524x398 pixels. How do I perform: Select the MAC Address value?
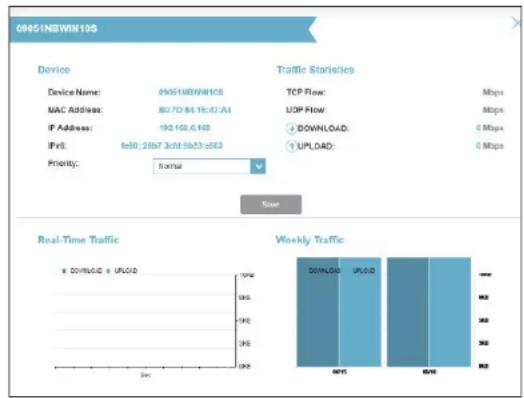(x=195, y=110)
